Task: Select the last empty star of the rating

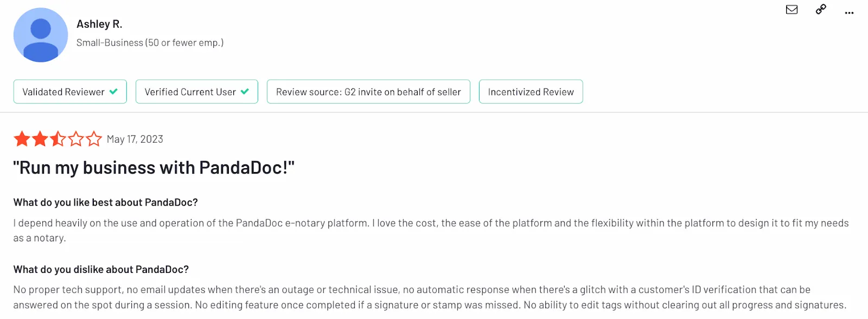Action: pos(94,139)
